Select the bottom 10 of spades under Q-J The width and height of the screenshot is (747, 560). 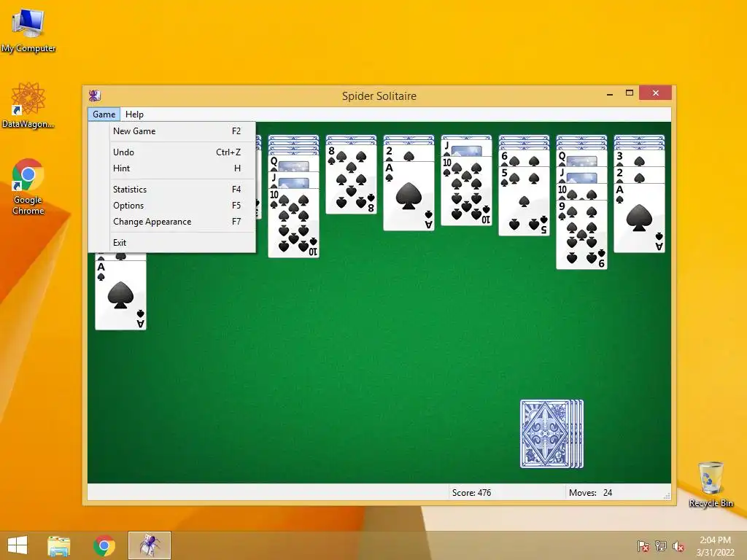point(293,223)
